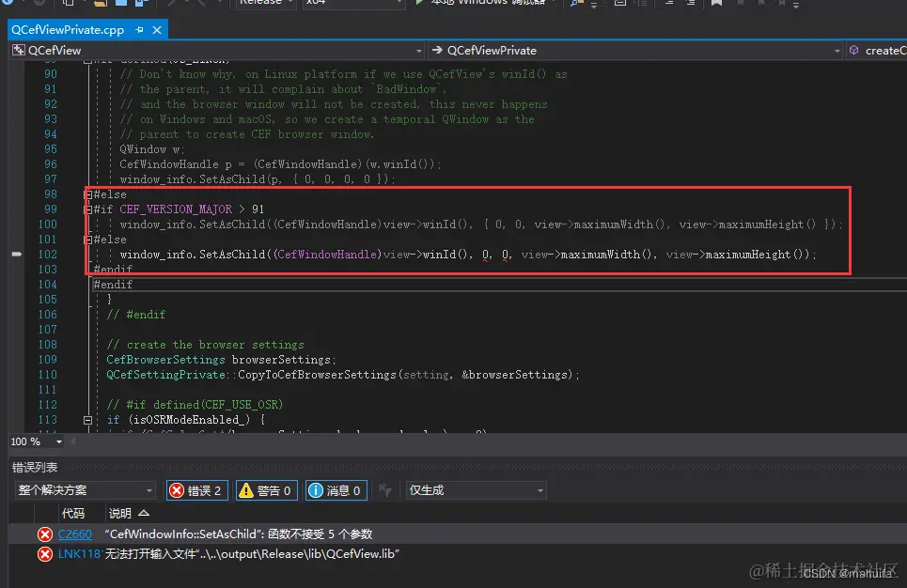Click line number 100 in the gutter

coord(47,224)
